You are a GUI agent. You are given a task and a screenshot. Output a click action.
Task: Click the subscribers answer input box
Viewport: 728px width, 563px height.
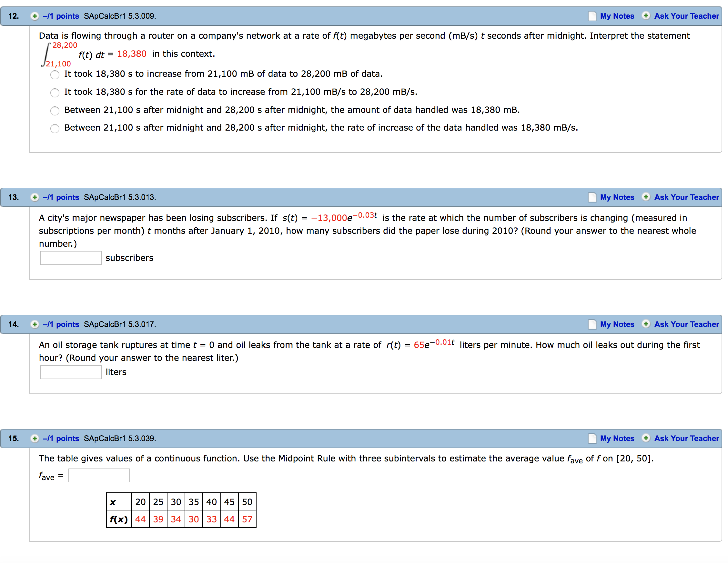[x=70, y=258]
